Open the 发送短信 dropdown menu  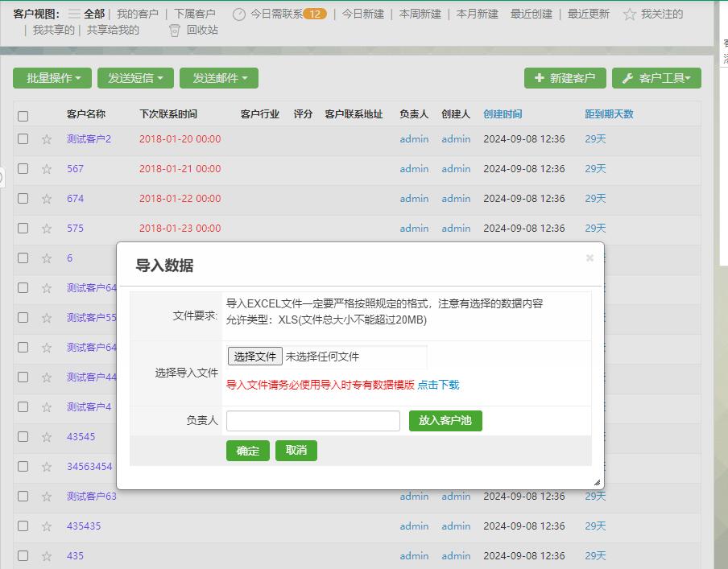tap(135, 78)
